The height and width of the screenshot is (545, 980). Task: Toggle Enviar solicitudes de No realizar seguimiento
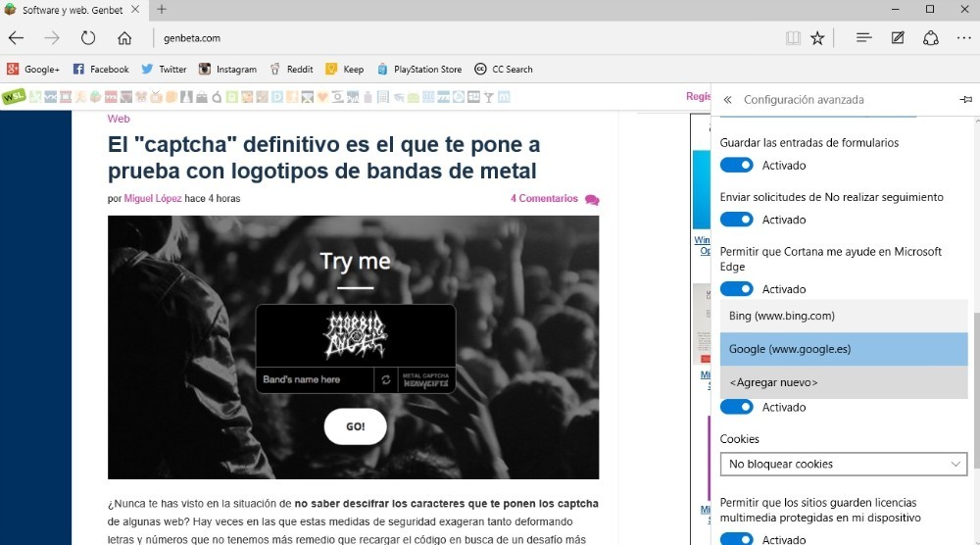coord(736,220)
